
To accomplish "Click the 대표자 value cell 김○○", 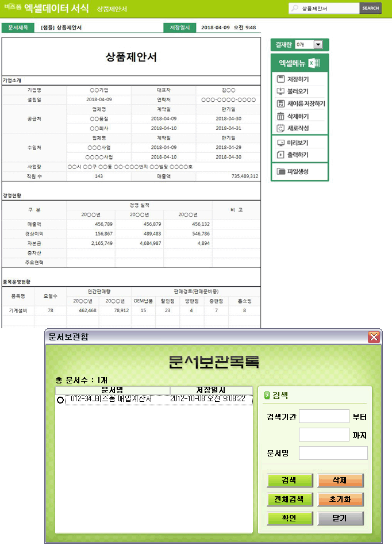I will pos(228,90).
